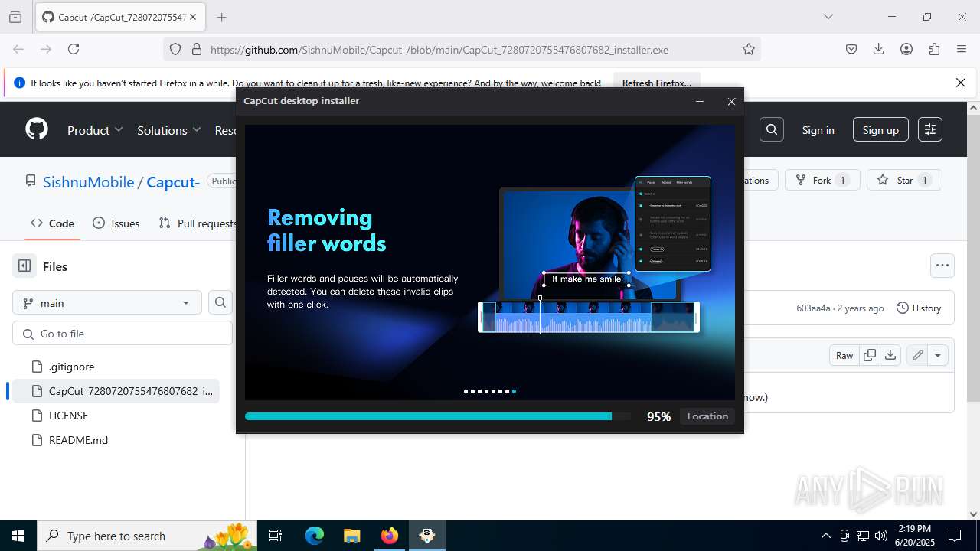Expand edit options dropdown arrow
The height and width of the screenshot is (551, 980).
point(938,355)
